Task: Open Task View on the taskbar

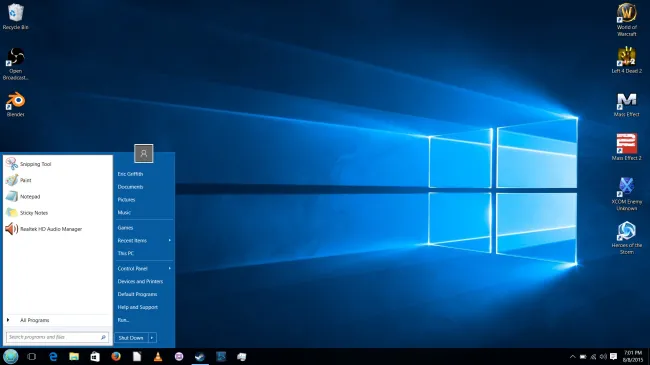Action: 32,356
